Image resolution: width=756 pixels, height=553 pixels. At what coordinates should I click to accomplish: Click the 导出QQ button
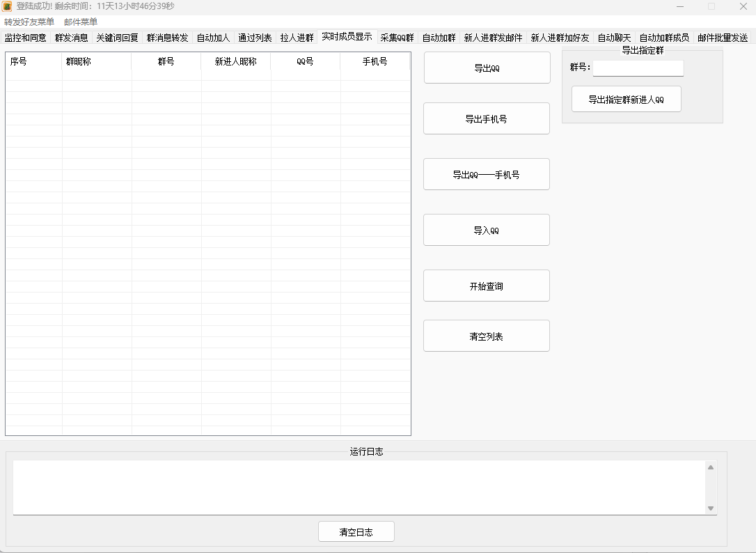[486, 67]
